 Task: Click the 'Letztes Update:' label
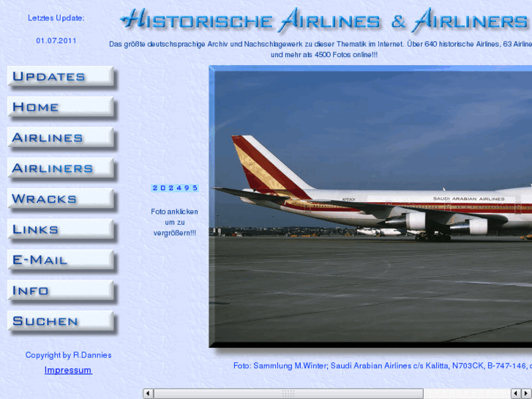56,18
